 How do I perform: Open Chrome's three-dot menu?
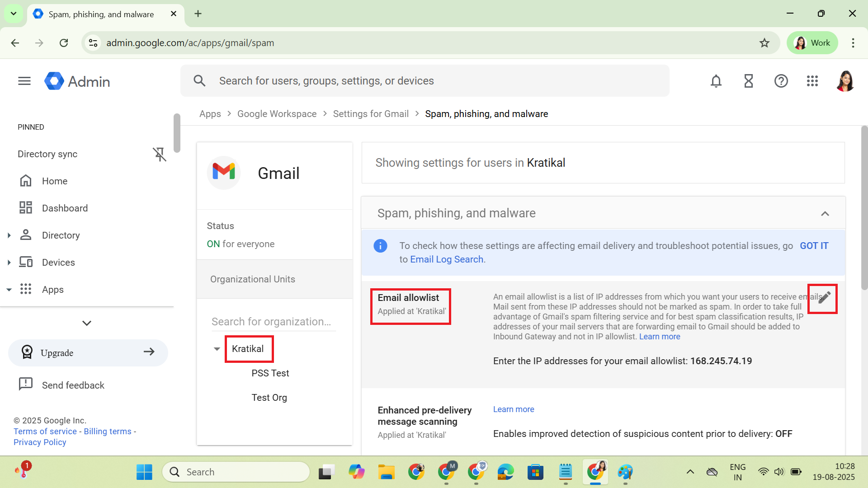(853, 43)
